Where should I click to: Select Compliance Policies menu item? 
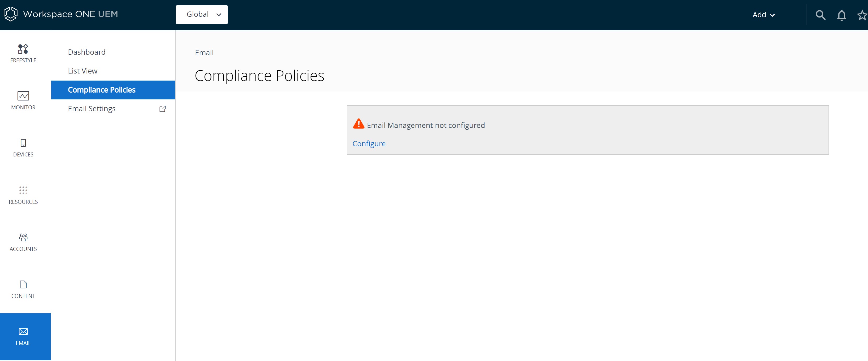pos(113,90)
